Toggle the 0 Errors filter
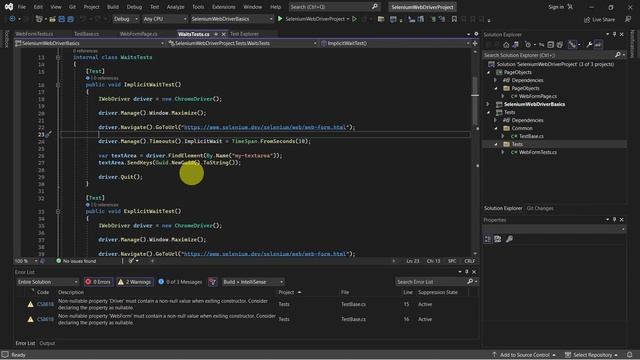The height and width of the screenshot is (360, 640). (98, 282)
